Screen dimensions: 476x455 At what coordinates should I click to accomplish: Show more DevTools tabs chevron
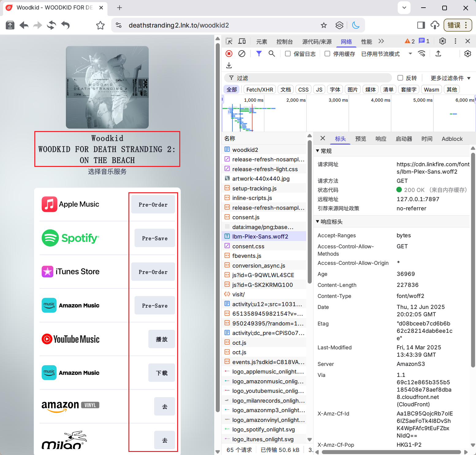coord(381,41)
